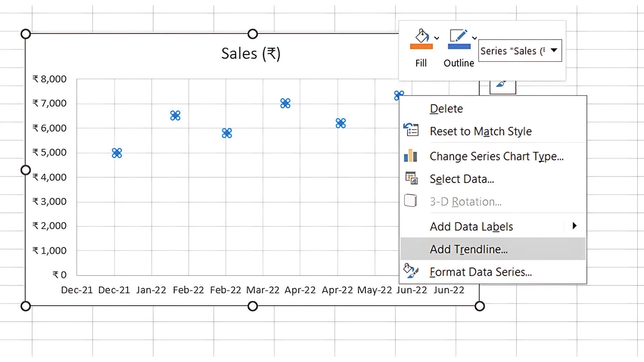Click the chart styles brush button
This screenshot has height=362, width=644.
coord(502,85)
